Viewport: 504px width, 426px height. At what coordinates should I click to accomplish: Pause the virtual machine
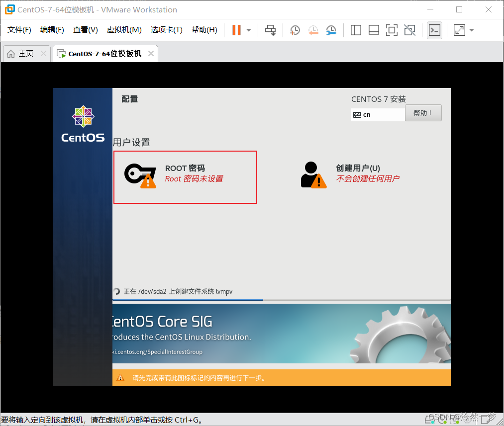coord(236,30)
